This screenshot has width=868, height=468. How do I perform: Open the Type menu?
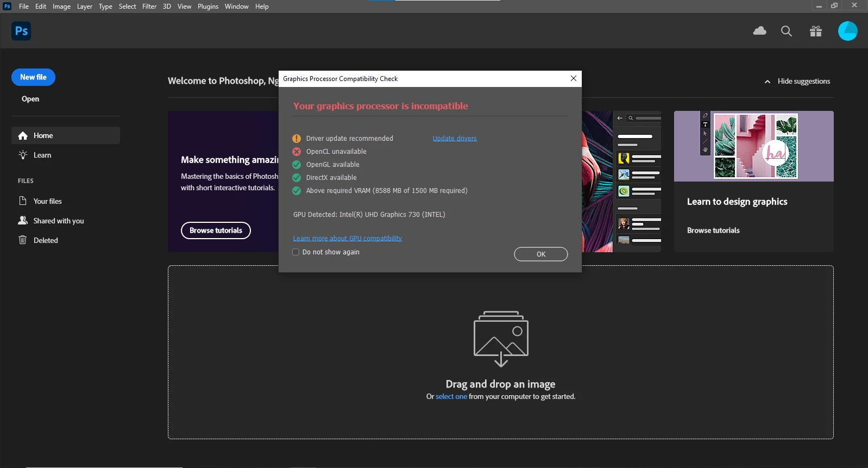tap(105, 7)
